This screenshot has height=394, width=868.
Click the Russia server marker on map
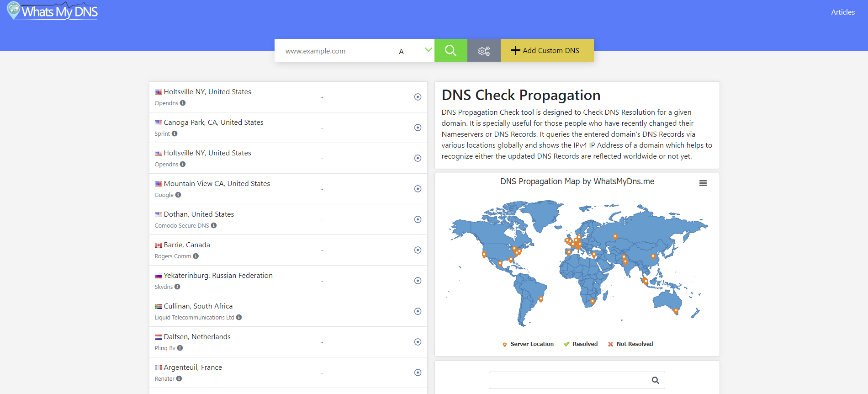615,237
